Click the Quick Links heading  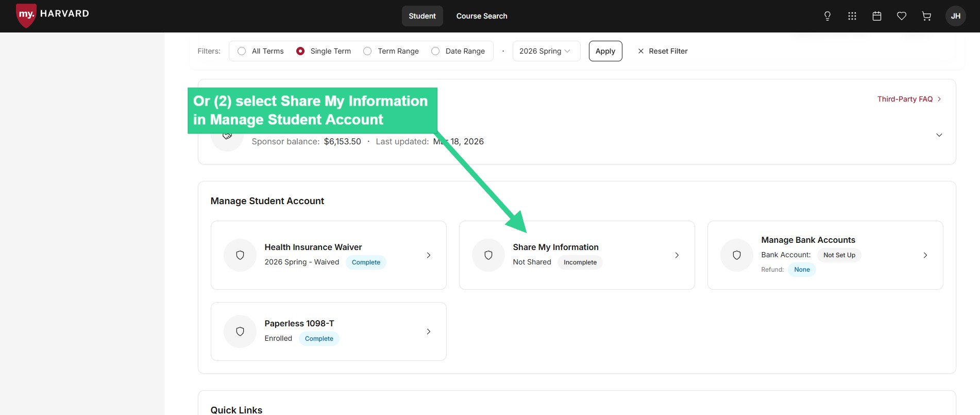pyautogui.click(x=236, y=410)
